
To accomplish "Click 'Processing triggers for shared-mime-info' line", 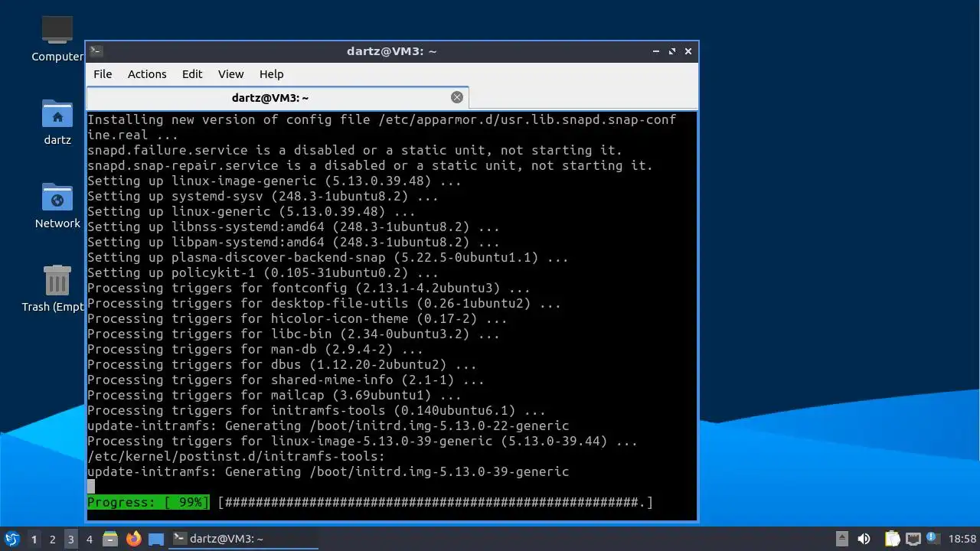I will click(x=286, y=380).
